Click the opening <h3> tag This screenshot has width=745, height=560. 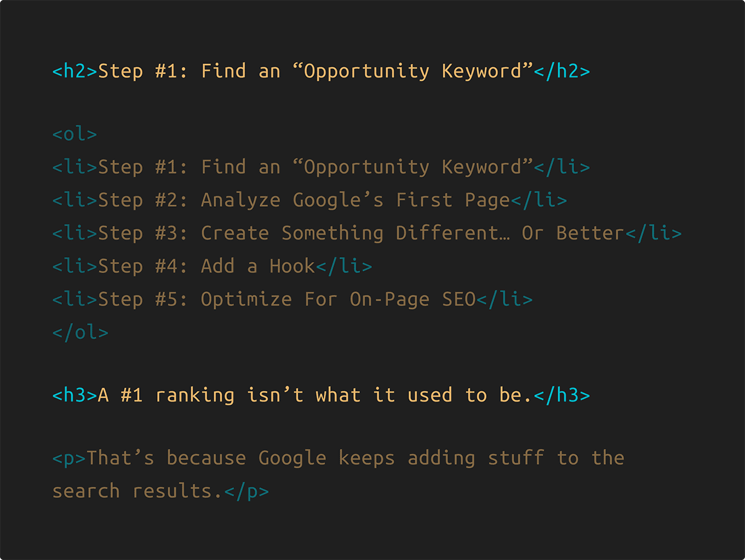[75, 395]
